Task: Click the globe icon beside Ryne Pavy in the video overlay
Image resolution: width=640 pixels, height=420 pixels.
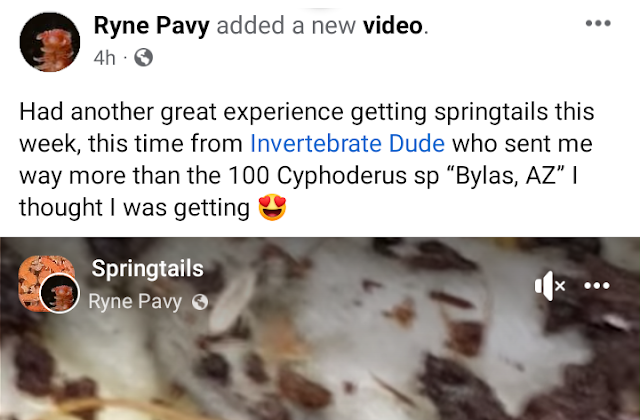Action: (200, 302)
